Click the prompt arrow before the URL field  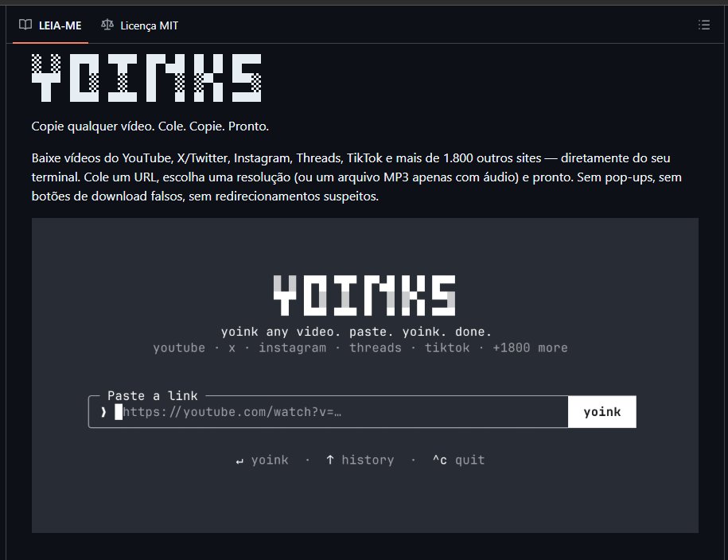(x=103, y=412)
